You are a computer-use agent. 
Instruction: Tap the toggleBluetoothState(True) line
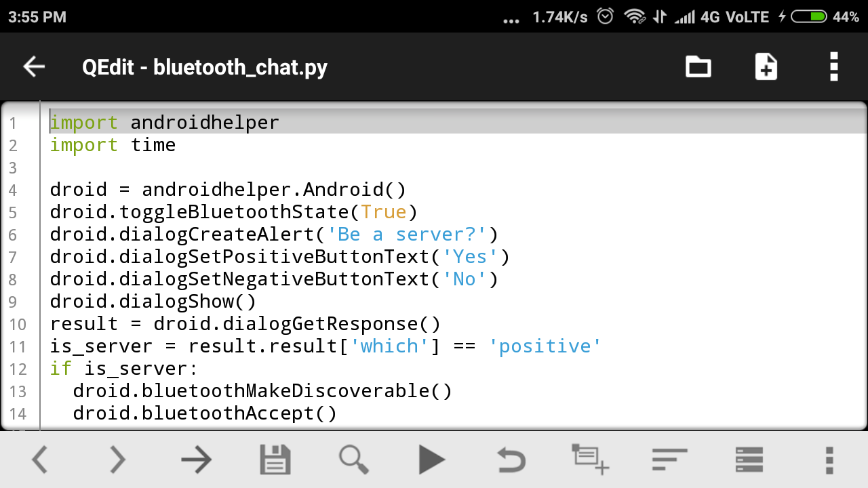[233, 212]
